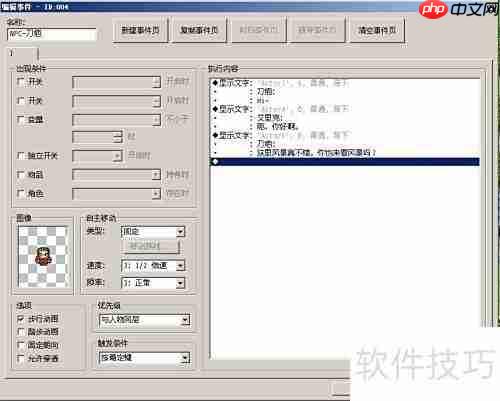Open the 频率 frequency dropdown

coord(153,283)
